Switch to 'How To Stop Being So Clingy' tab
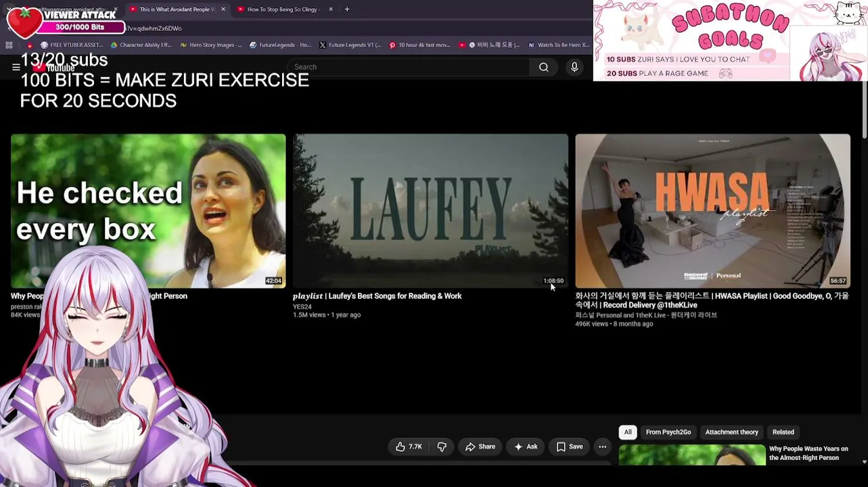This screenshot has height=487, width=868. [284, 9]
